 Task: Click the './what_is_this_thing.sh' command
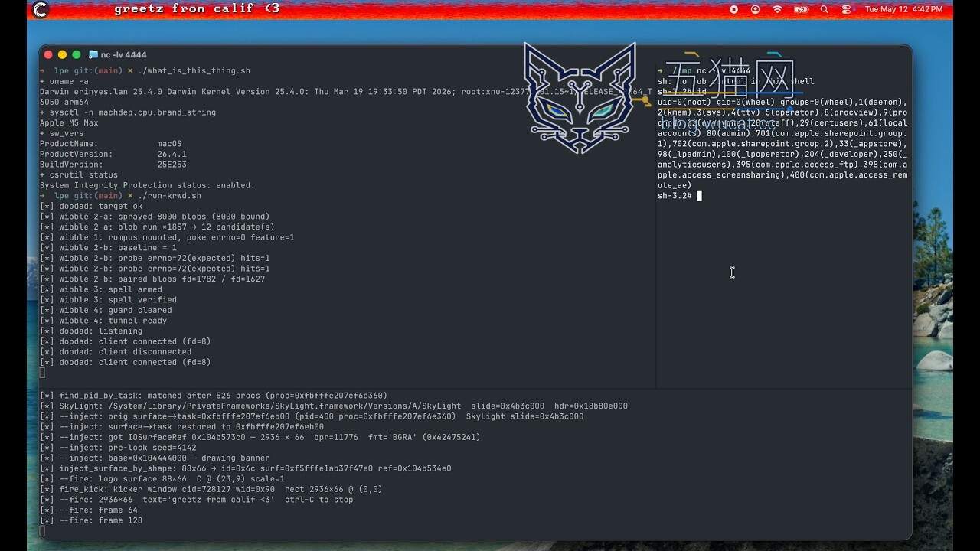pyautogui.click(x=194, y=71)
